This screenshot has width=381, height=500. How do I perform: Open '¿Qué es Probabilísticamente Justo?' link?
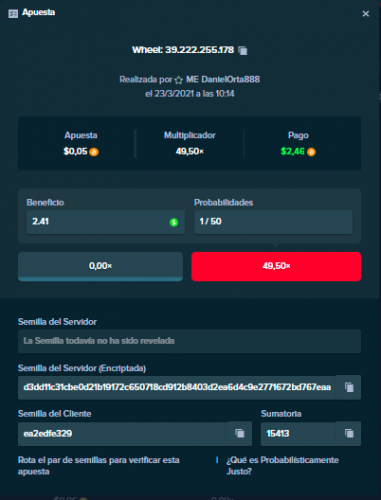(x=283, y=466)
